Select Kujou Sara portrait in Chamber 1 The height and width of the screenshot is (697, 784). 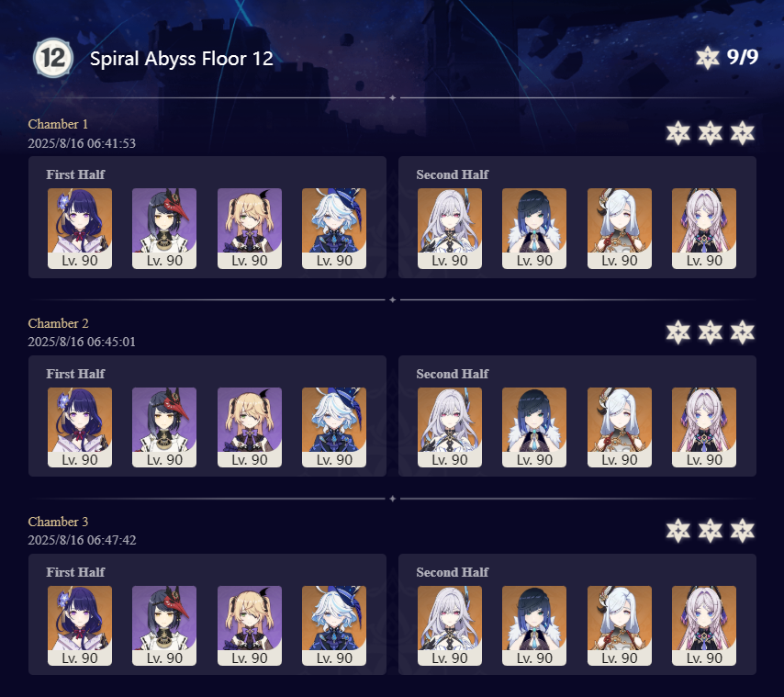pos(164,229)
